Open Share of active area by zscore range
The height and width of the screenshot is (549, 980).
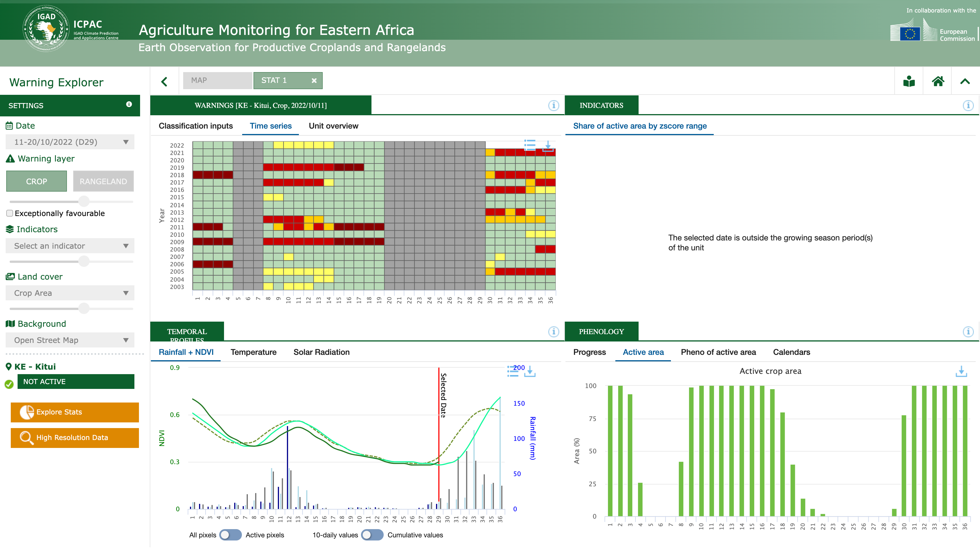(x=640, y=126)
